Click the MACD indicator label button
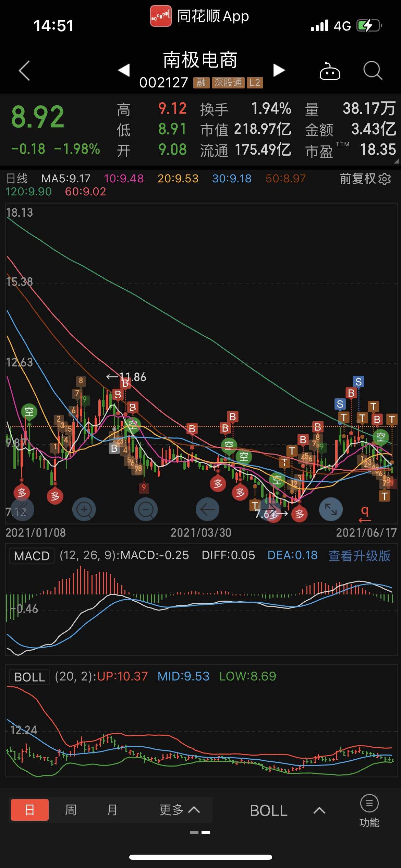 click(x=32, y=556)
